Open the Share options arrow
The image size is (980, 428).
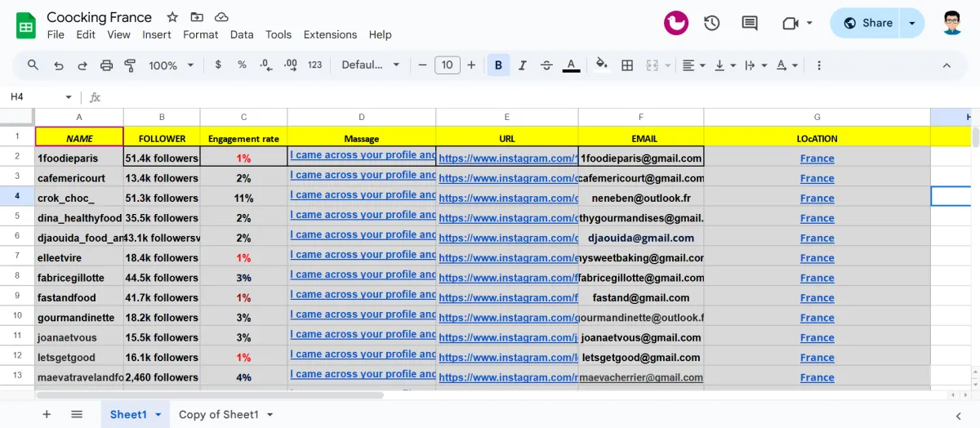pos(912,23)
